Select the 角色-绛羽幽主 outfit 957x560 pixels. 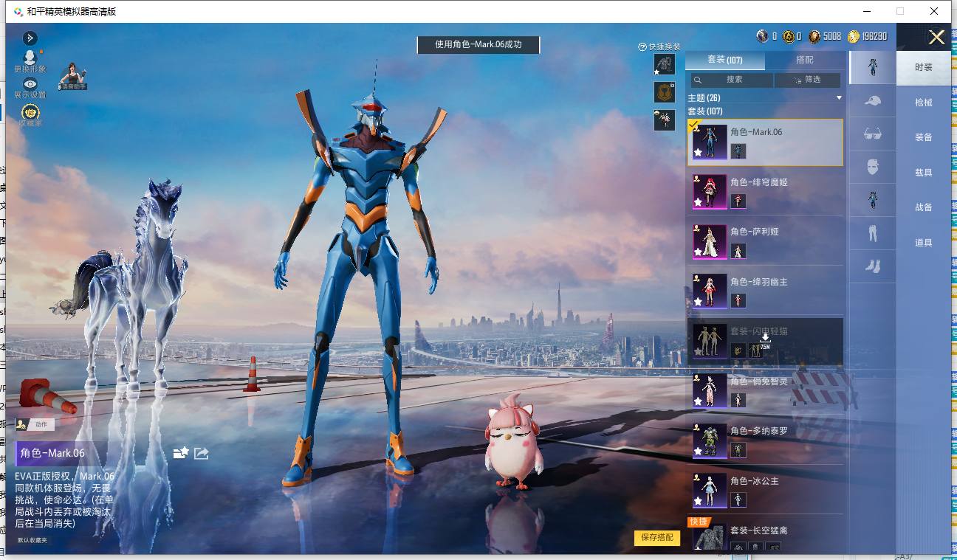[765, 291]
